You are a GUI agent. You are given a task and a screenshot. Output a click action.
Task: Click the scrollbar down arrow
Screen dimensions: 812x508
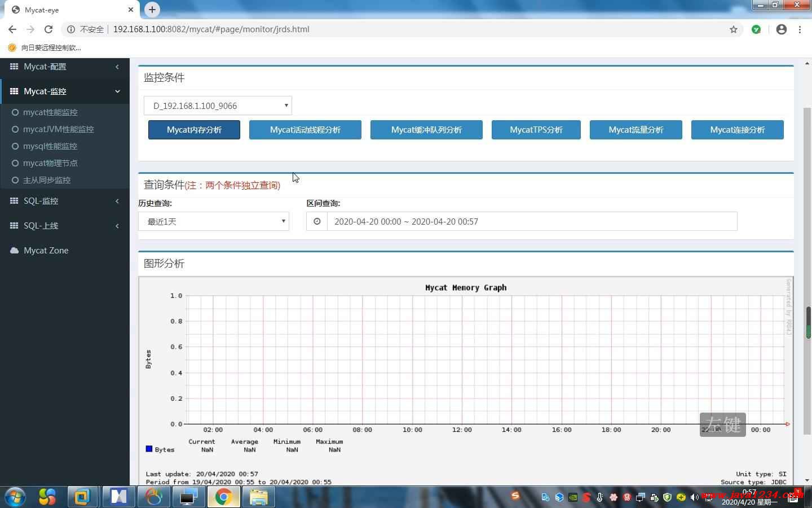[x=807, y=481]
